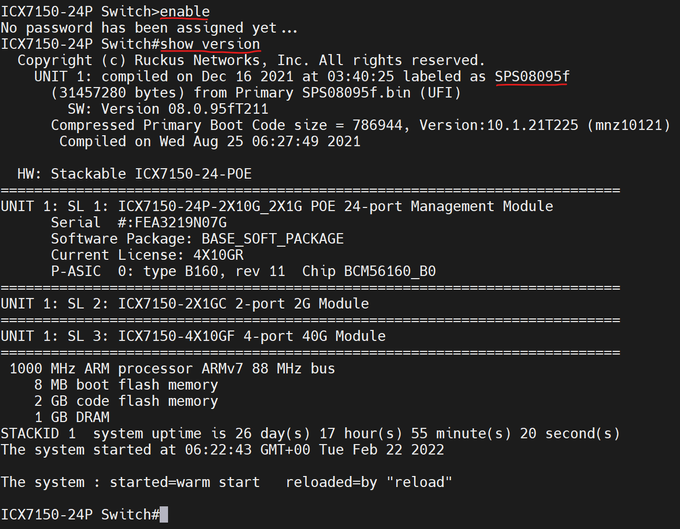
Task: Place cursor at the final prompt cursor block
Action: 167,514
